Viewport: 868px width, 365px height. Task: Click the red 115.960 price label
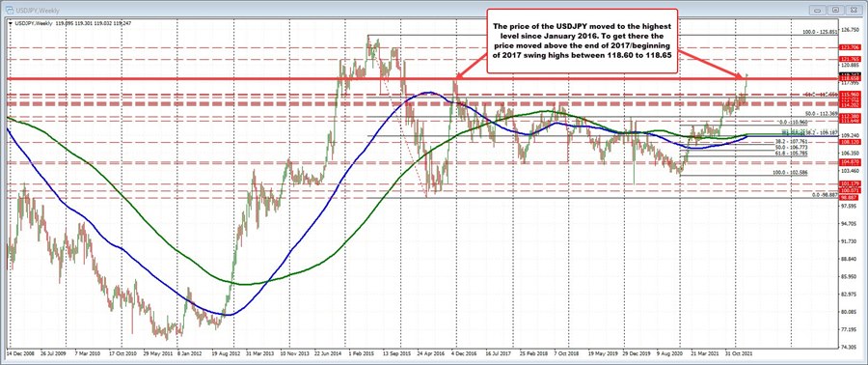pos(850,95)
